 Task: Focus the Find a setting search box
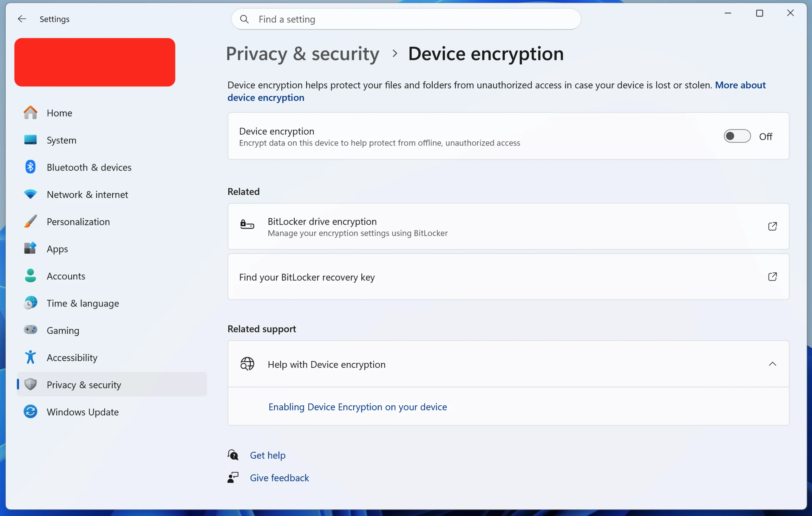(406, 19)
